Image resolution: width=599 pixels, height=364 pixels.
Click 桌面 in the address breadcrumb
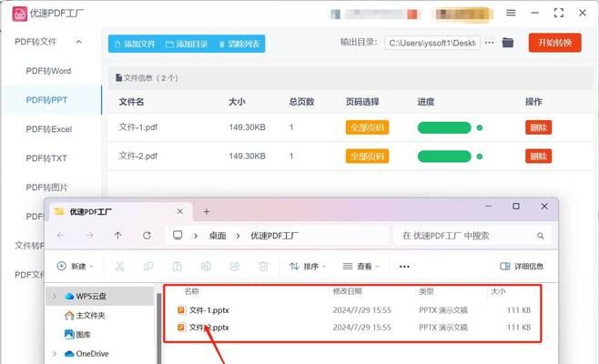[x=218, y=236]
